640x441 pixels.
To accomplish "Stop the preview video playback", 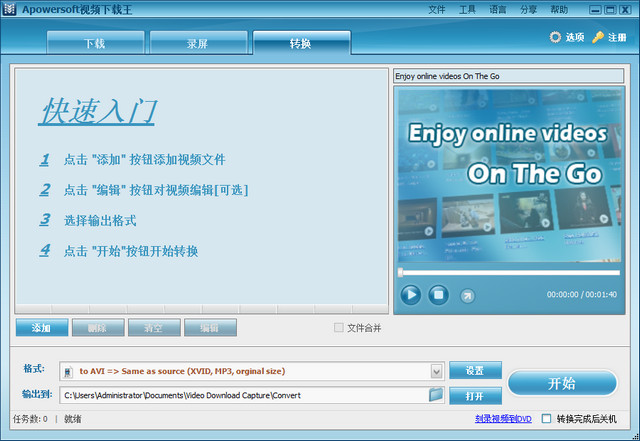I will click(438, 294).
